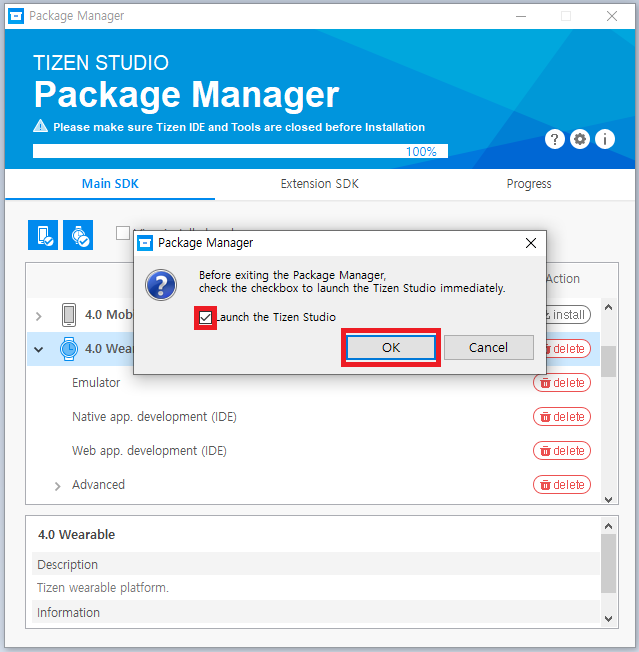Click Cancel in the dialog
This screenshot has height=652, width=639.
tap(489, 348)
